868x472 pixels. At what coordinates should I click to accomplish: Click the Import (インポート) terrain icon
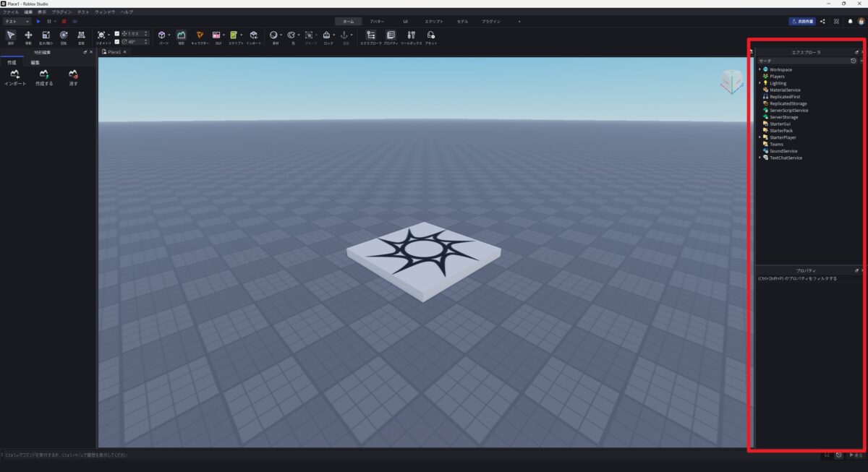click(x=15, y=76)
